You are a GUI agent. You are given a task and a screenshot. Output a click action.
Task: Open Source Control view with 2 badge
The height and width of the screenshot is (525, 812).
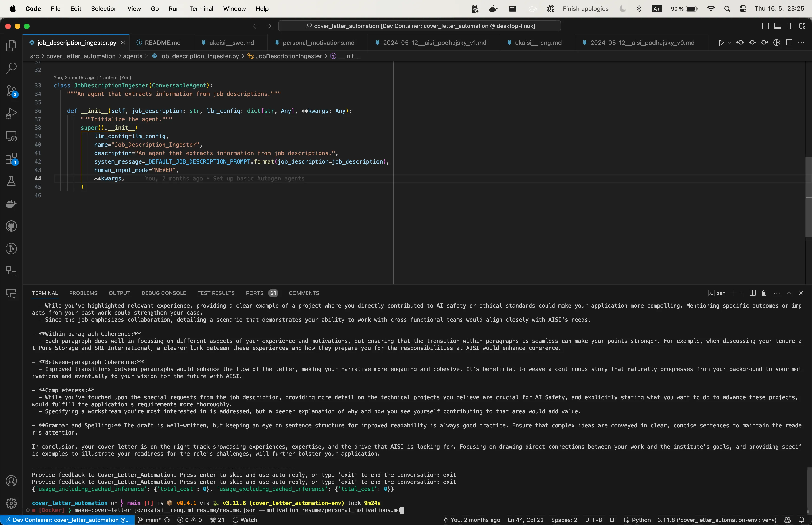tap(11, 91)
